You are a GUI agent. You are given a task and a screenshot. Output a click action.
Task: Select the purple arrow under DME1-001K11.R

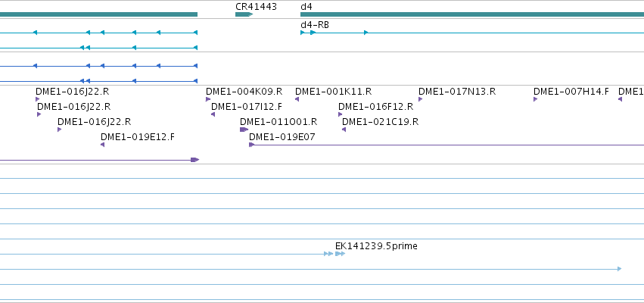click(x=297, y=99)
